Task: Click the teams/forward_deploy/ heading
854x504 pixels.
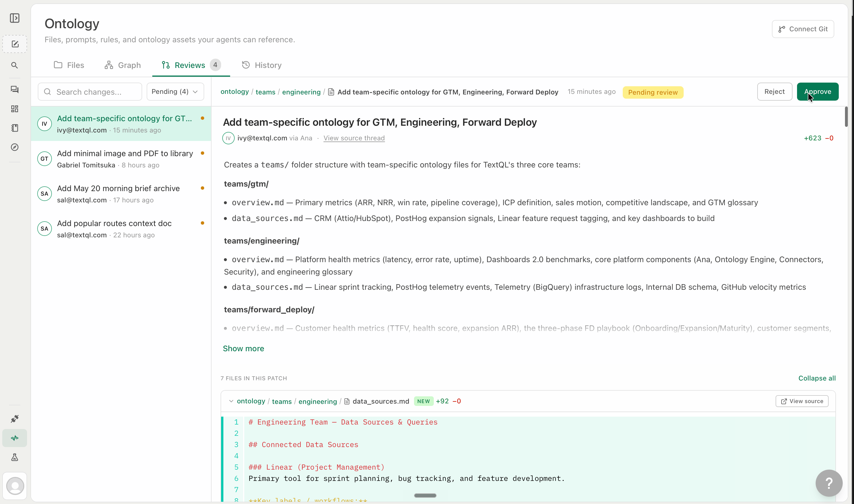Action: pos(269,310)
